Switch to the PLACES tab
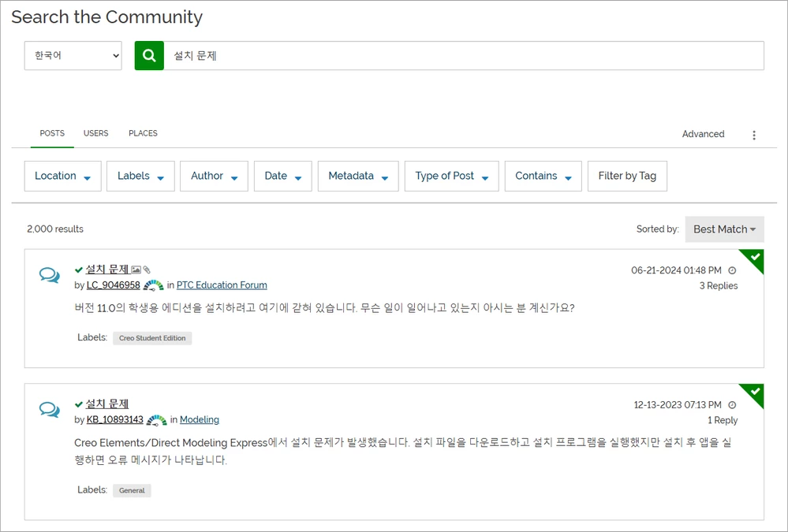The width and height of the screenshot is (788, 532). tap(144, 133)
